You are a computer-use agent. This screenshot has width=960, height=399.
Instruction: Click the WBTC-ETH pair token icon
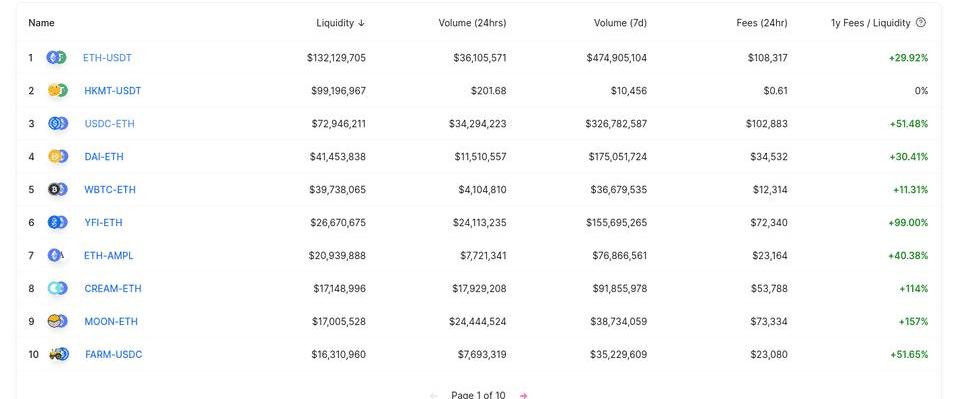pos(58,190)
